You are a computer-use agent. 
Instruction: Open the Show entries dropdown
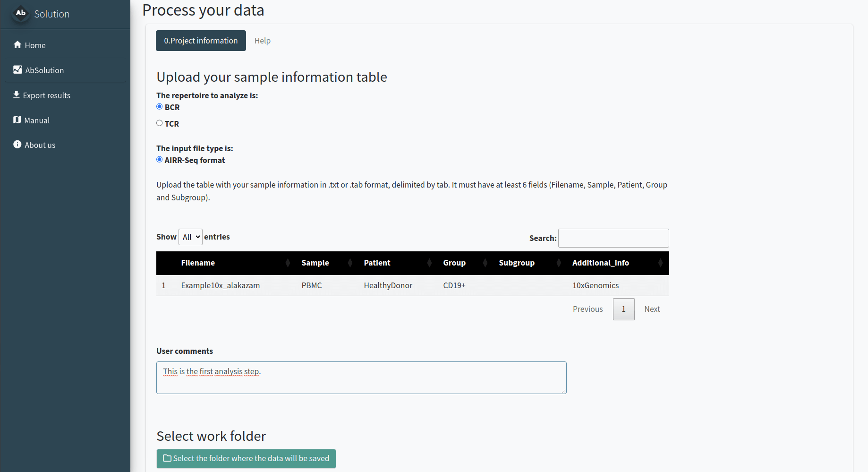(190, 237)
